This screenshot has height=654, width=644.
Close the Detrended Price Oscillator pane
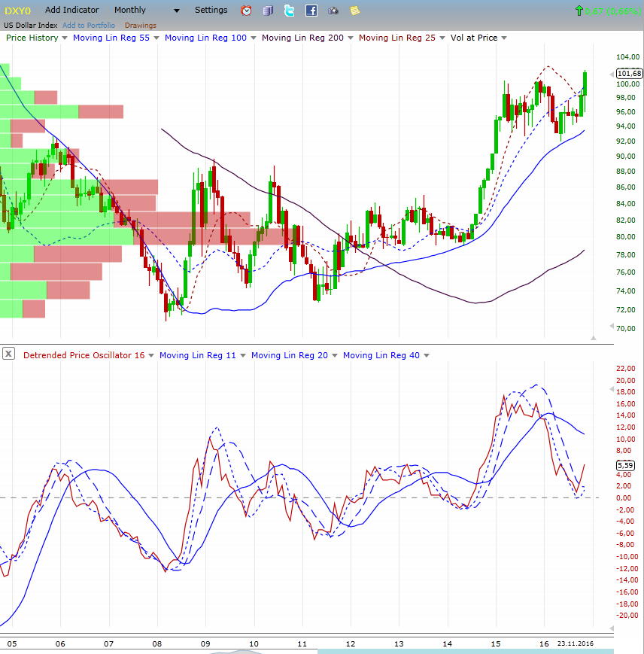click(9, 354)
